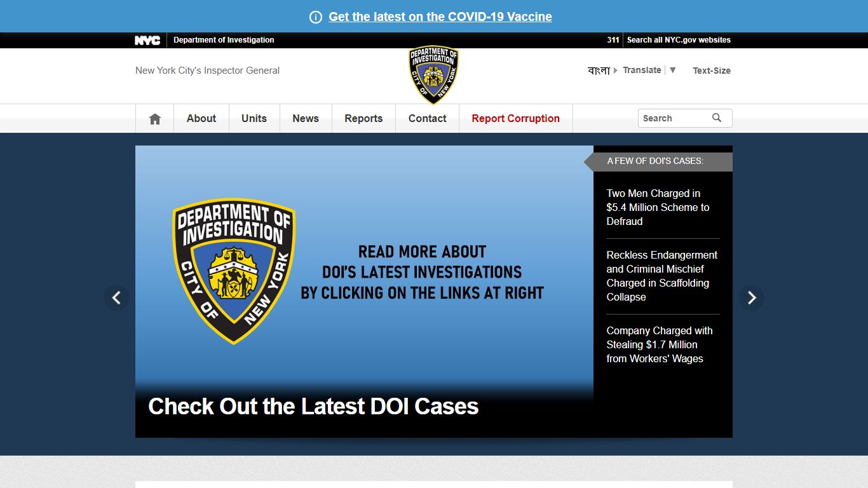Image resolution: width=868 pixels, height=488 pixels.
Task: Click the NYC logo in black bar
Action: tap(147, 40)
